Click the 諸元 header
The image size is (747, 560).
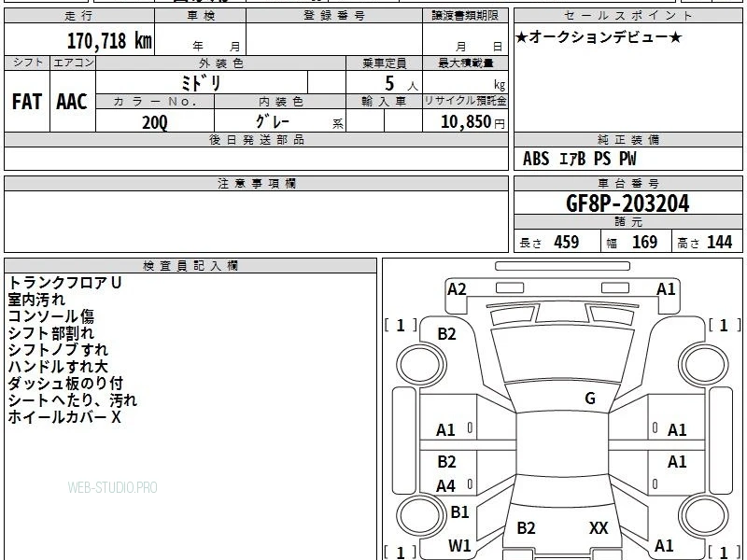tap(627, 222)
